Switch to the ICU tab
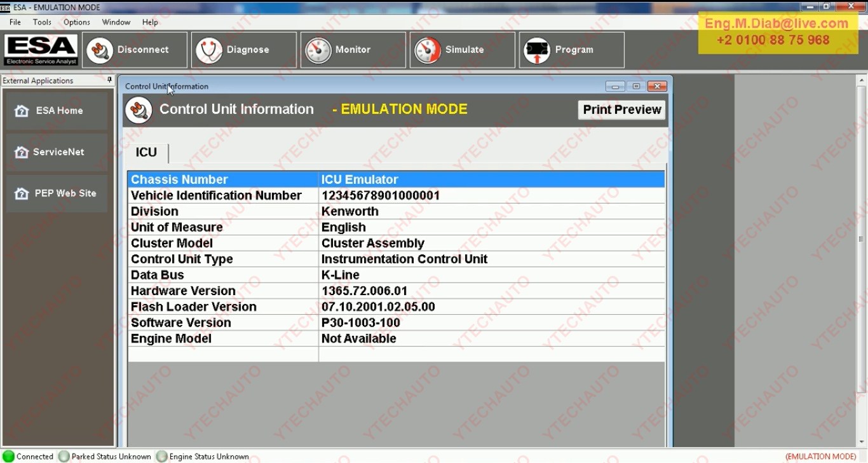The width and height of the screenshot is (868, 463). [146, 152]
